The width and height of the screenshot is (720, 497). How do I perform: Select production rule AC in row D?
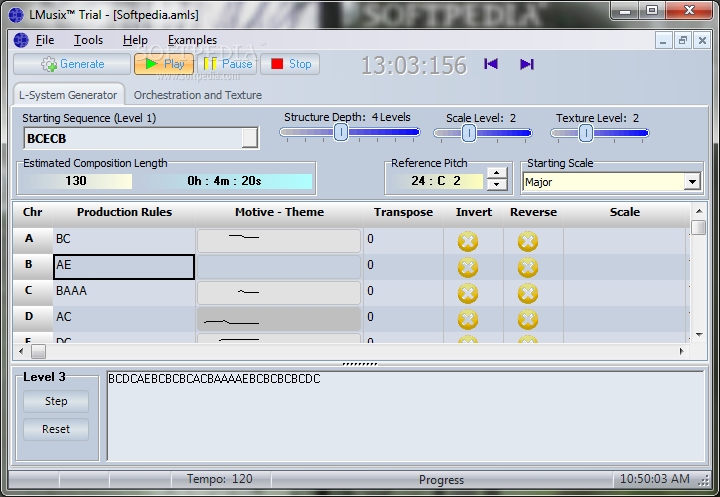tap(124, 317)
